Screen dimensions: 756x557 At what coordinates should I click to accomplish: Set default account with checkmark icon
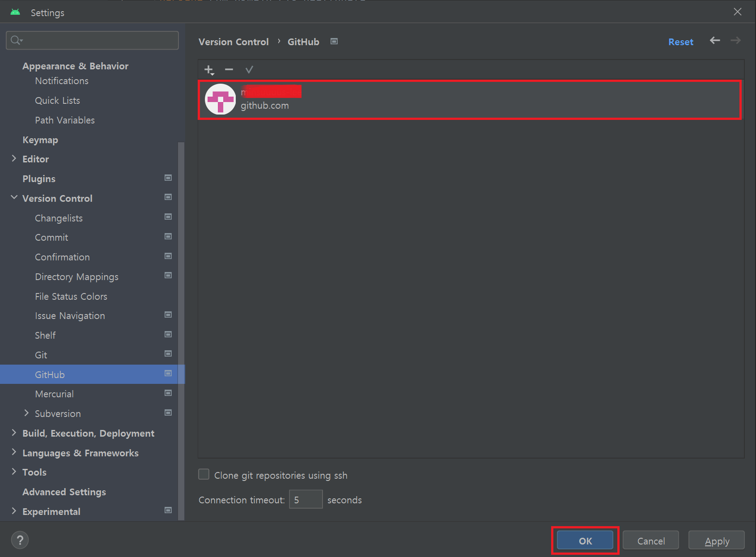coord(249,69)
